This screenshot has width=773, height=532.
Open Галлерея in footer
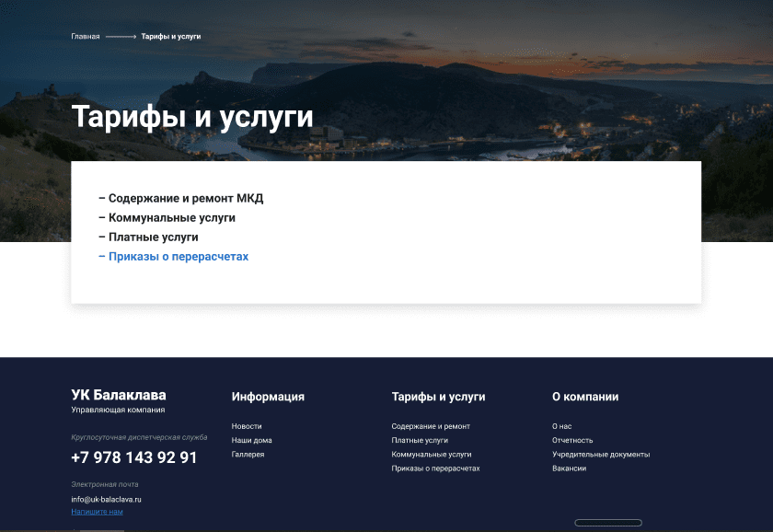point(248,455)
